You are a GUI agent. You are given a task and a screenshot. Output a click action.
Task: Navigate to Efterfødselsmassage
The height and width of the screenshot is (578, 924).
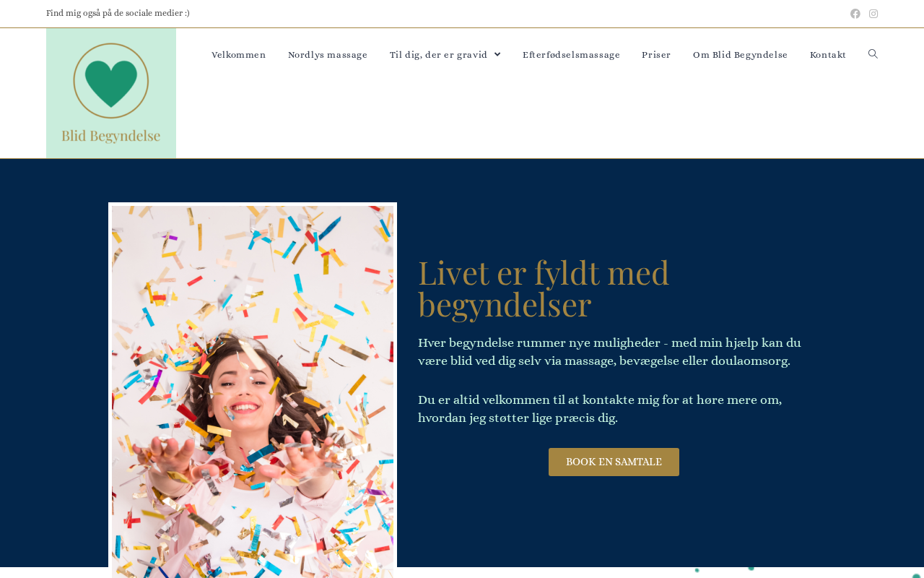coord(571,55)
